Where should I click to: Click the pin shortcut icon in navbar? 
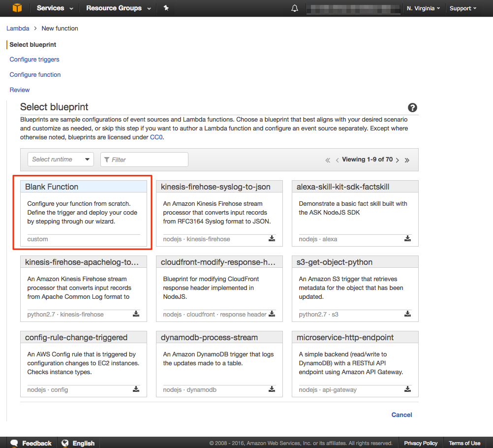pyautogui.click(x=166, y=8)
